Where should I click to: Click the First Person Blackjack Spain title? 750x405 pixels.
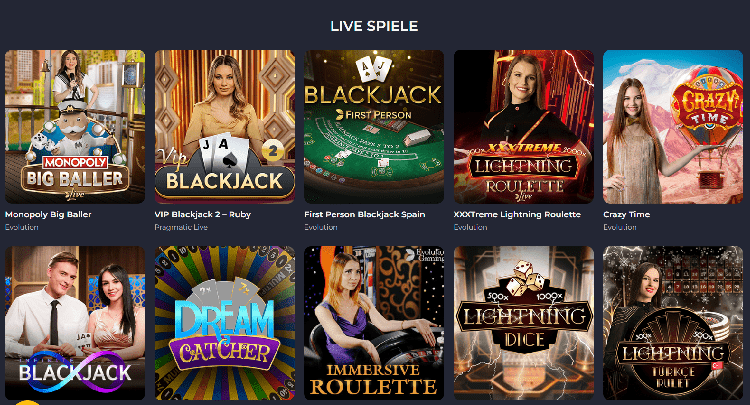coord(364,214)
